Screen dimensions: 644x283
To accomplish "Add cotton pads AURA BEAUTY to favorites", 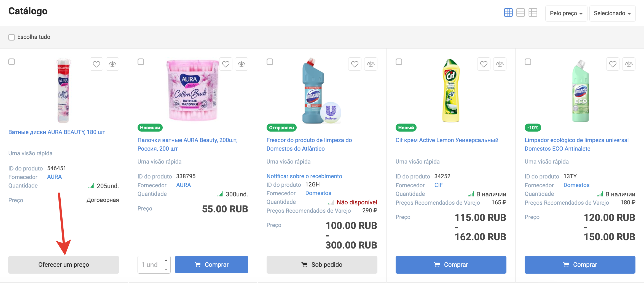I will pos(96,64).
